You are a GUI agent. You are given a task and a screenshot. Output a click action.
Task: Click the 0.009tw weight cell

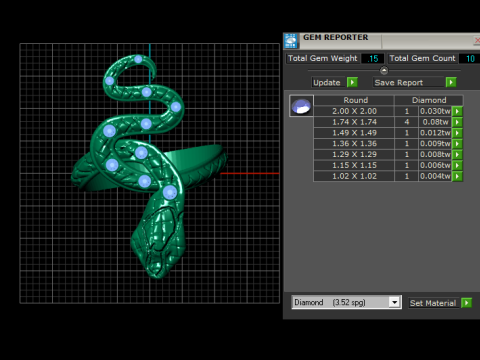(435, 144)
